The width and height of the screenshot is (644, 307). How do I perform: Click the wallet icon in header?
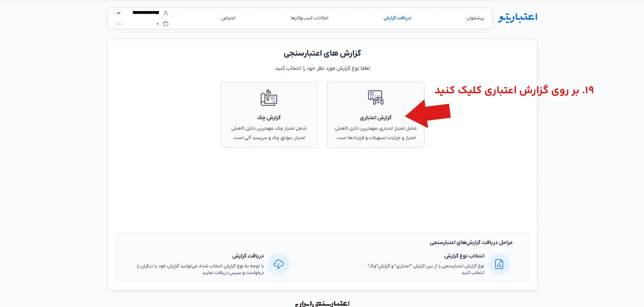[x=166, y=23]
